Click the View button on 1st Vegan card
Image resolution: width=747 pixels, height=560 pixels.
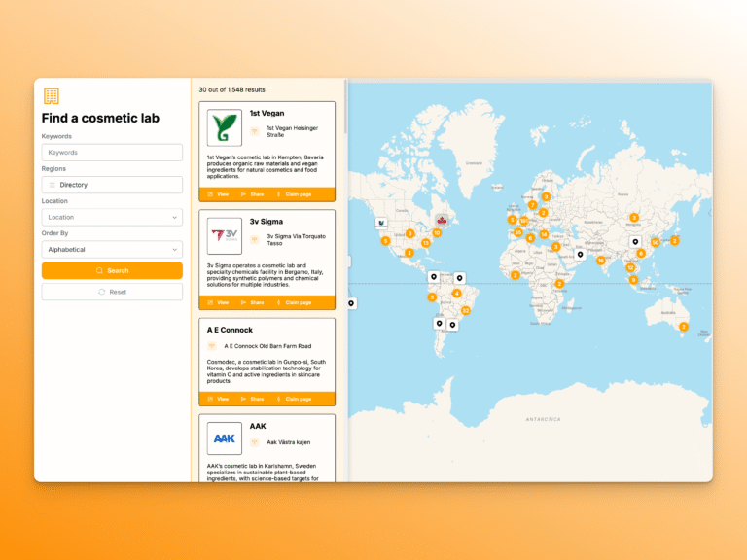(219, 194)
